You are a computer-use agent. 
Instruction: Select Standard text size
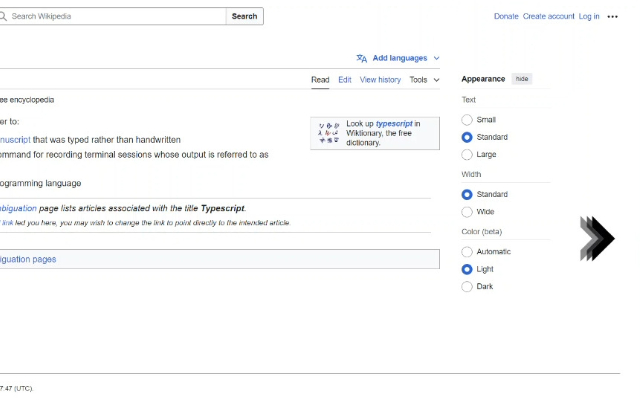(467, 137)
